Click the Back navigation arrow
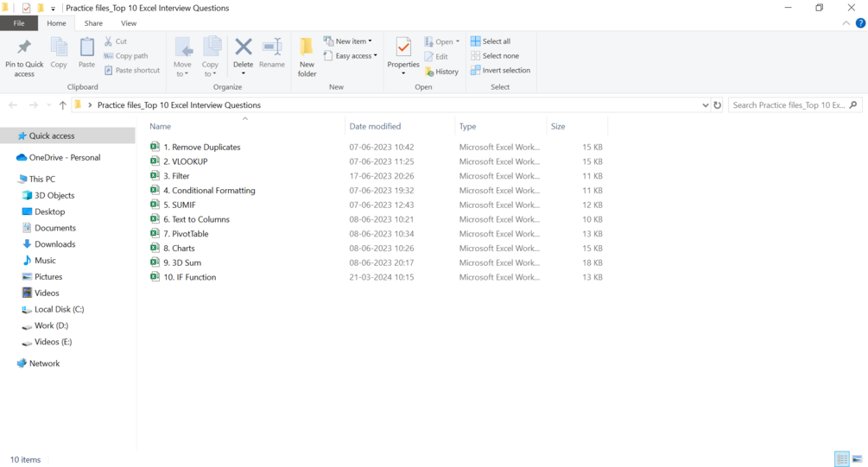868x467 pixels. (13, 105)
